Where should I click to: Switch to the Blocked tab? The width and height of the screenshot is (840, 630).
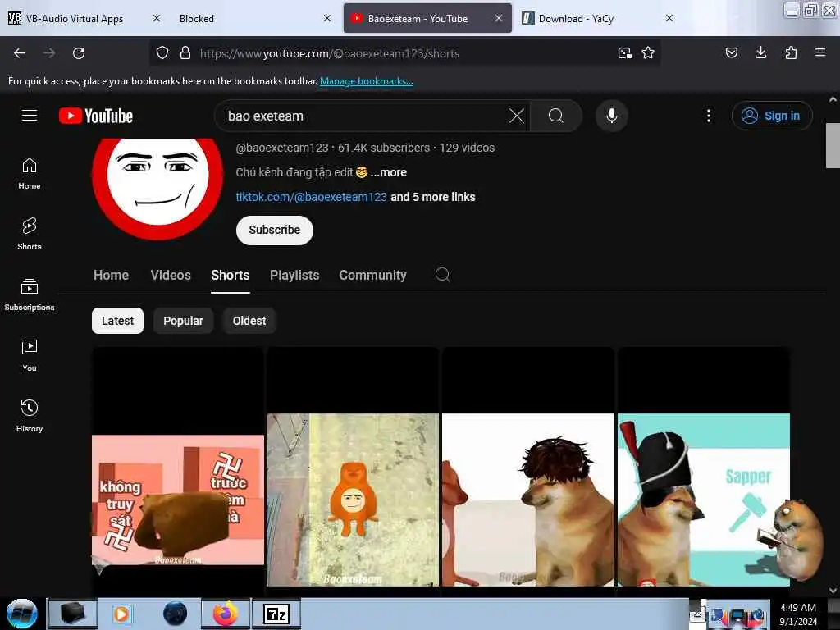point(197,19)
